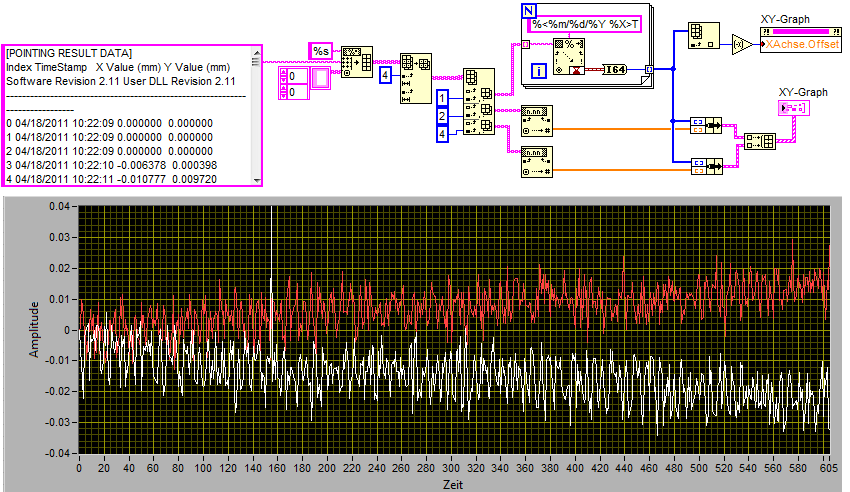Select the lower Fract/Exp String To Number node

pyautogui.click(x=537, y=162)
